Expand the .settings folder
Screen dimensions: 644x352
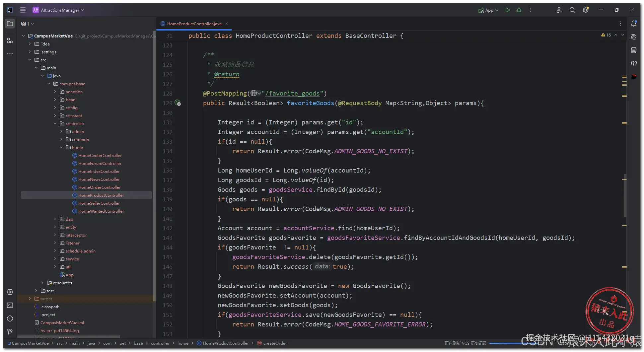click(30, 52)
